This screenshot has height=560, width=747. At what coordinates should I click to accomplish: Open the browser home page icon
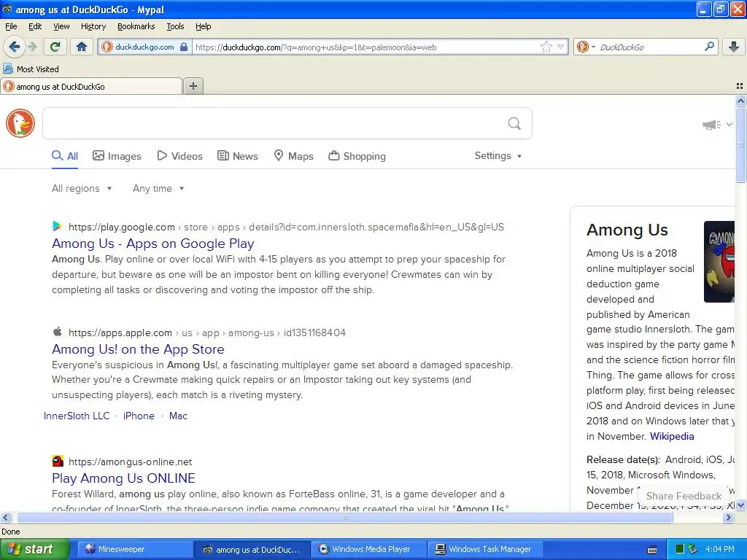pyautogui.click(x=82, y=47)
